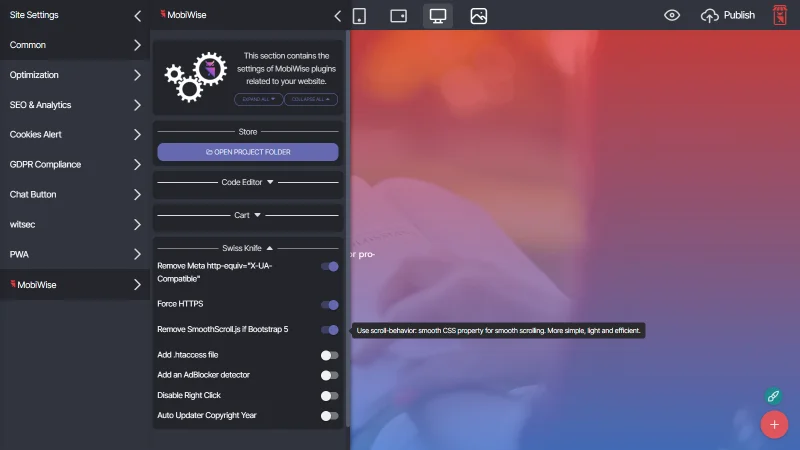Open MobiWise settings chevron in sidebar
The width and height of the screenshot is (800, 450).
click(137, 285)
